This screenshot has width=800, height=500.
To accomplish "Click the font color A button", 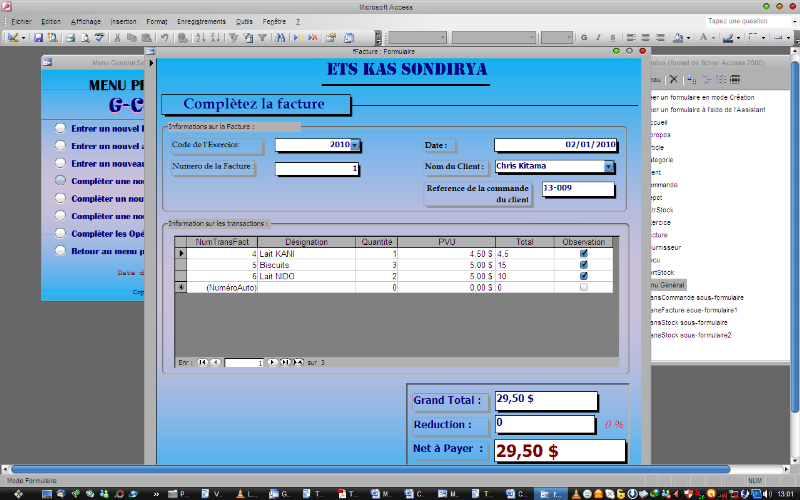I will click(x=702, y=38).
